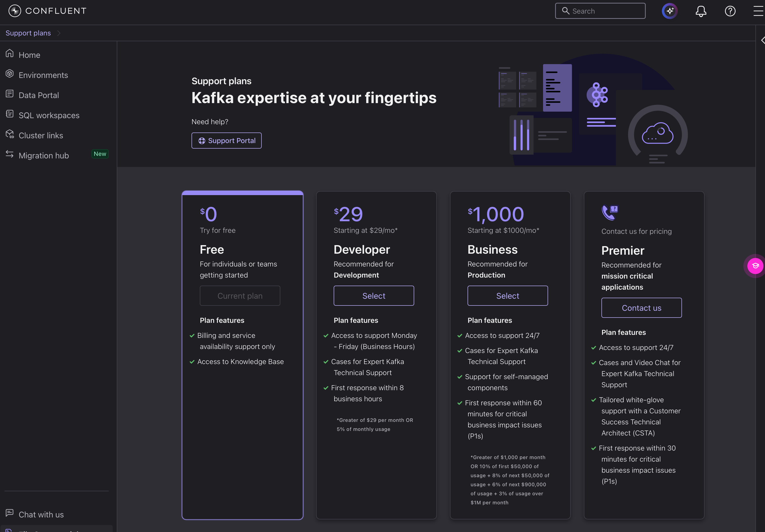Viewport: 765px width, 532px height.
Task: Focus the Search input field
Action: coord(600,11)
